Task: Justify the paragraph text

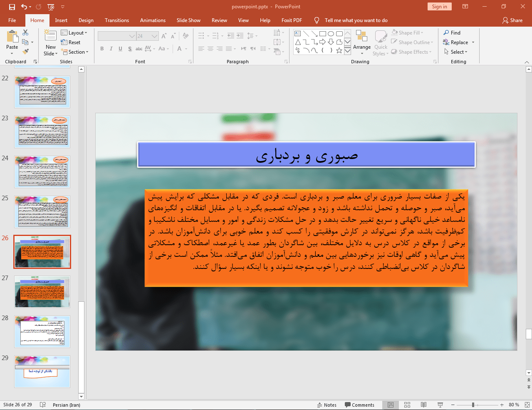Action: click(229, 49)
